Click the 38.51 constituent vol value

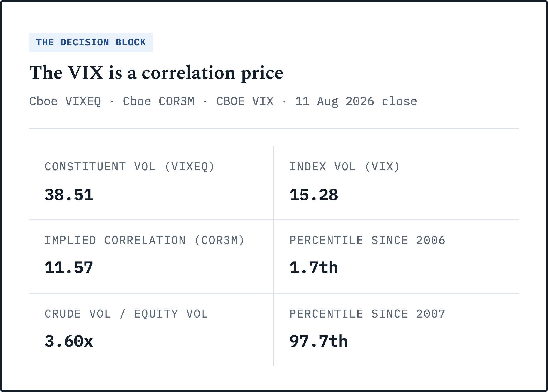(69, 195)
